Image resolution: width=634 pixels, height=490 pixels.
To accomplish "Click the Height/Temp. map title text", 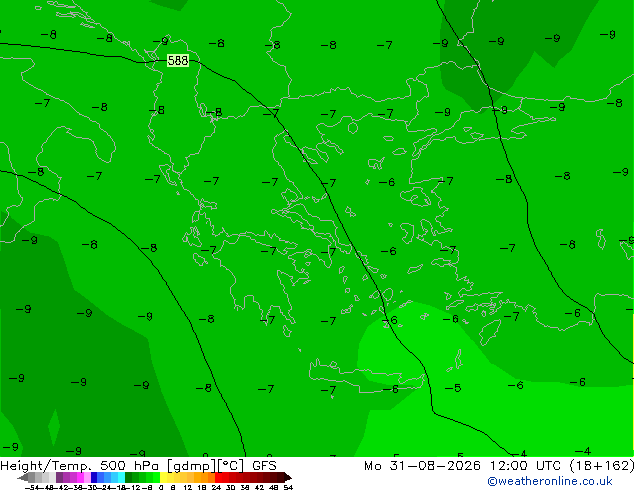I will [47, 466].
